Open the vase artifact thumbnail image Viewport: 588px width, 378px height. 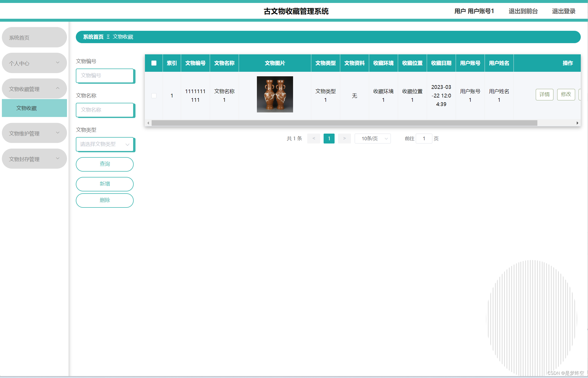[x=275, y=94]
